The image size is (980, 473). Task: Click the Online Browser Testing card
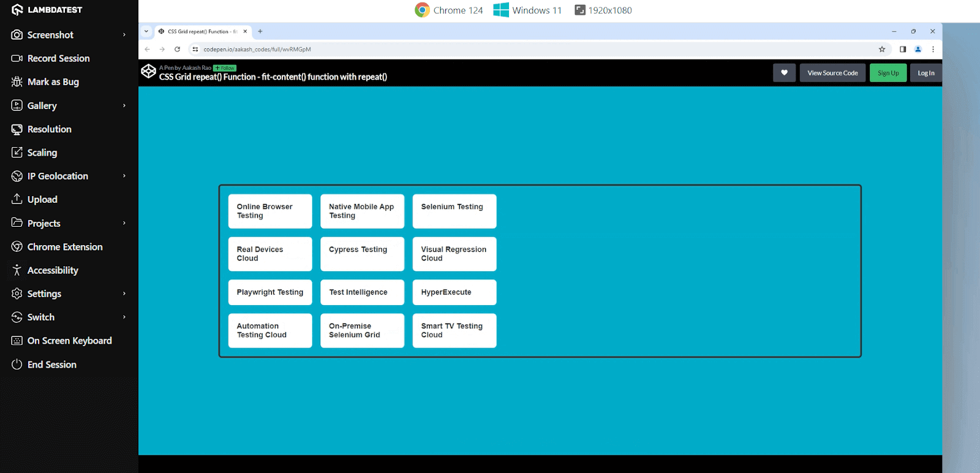[270, 211]
